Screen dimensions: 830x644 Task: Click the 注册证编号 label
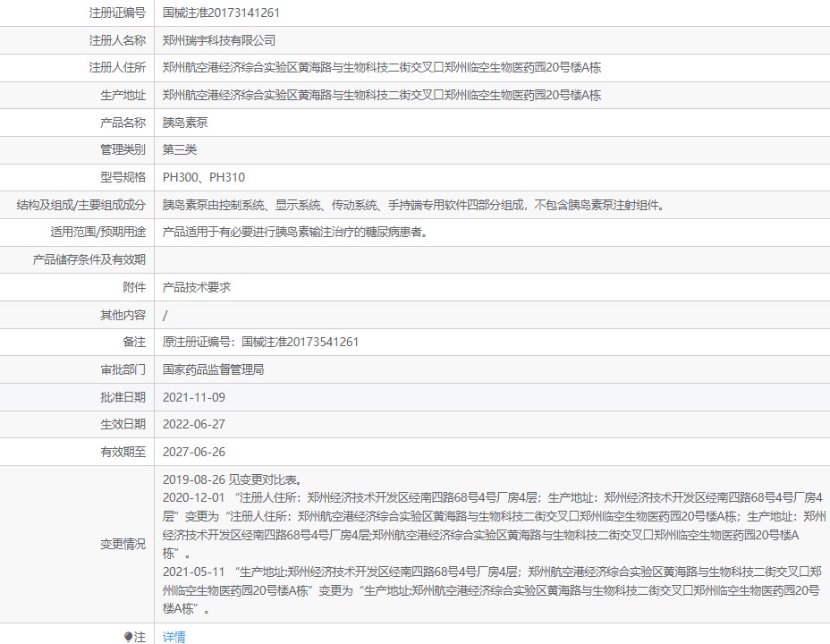[117, 13]
